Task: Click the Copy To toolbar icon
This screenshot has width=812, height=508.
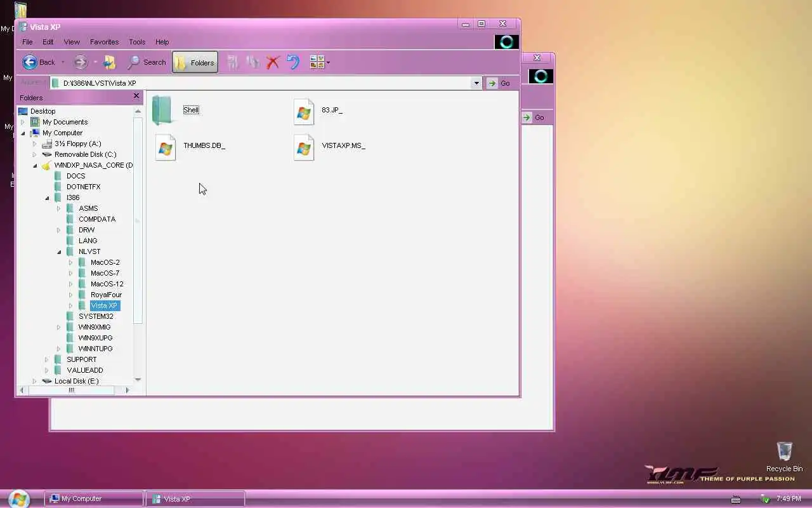Action: click(252, 62)
